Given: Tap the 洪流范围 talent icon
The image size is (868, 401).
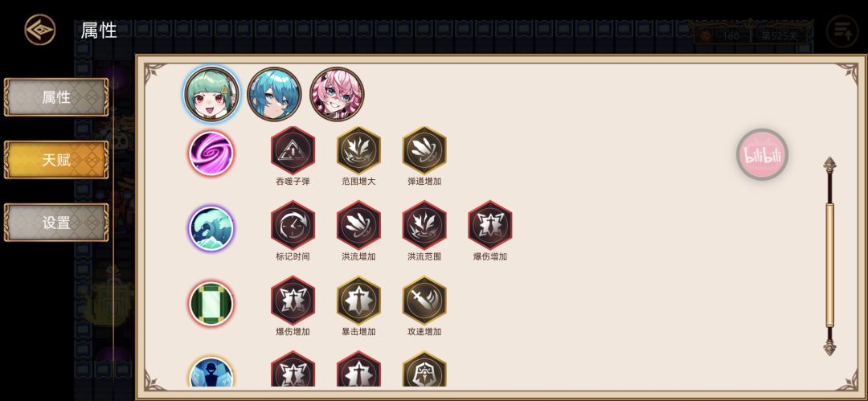Looking at the screenshot, I should [x=424, y=225].
